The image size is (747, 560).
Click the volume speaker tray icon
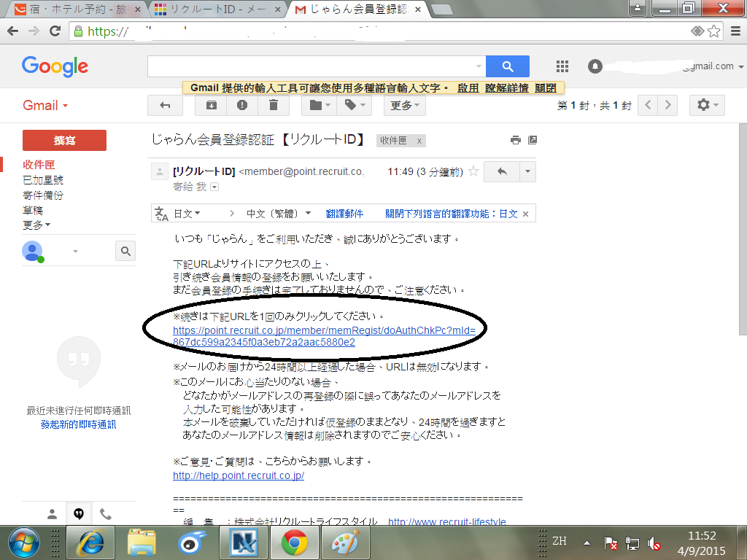(654, 543)
